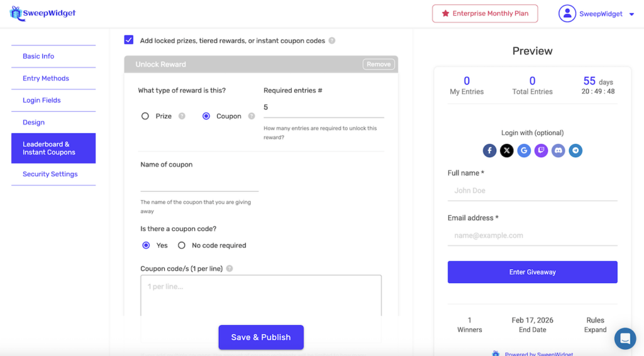Click the X (Twitter) login icon
This screenshot has height=356, width=644.
pyautogui.click(x=507, y=151)
